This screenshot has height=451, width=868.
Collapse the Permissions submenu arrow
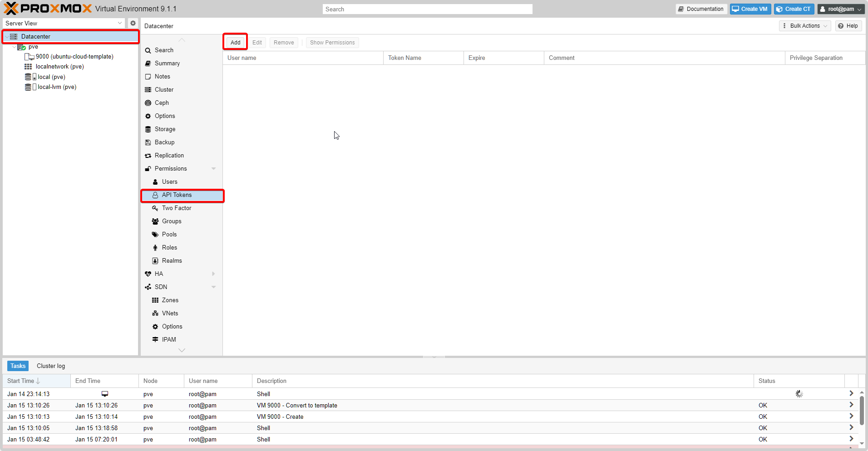click(x=213, y=169)
